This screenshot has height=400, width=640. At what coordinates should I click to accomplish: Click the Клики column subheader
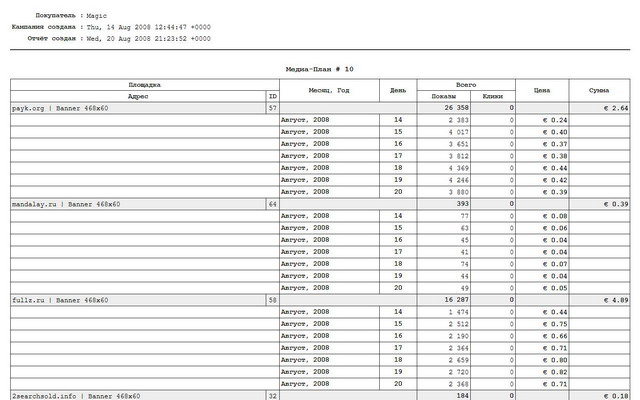[x=492, y=96]
